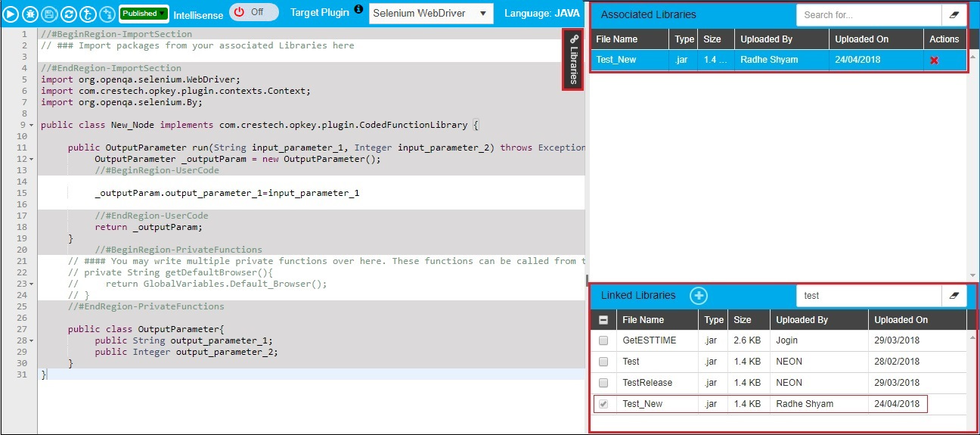Click the vertical Libraries tab
980x435 pixels.
(573, 60)
